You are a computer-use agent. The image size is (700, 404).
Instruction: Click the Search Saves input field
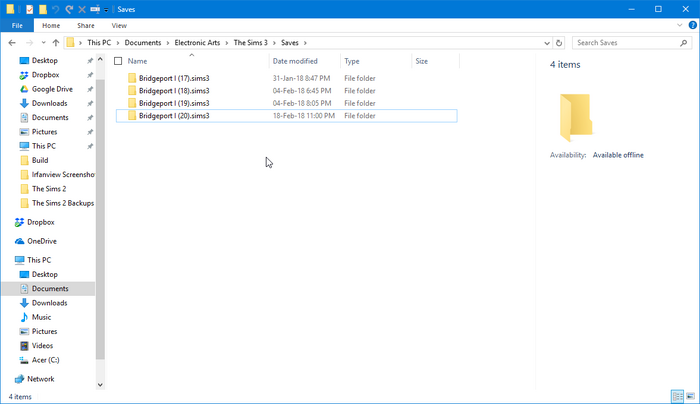click(x=626, y=43)
